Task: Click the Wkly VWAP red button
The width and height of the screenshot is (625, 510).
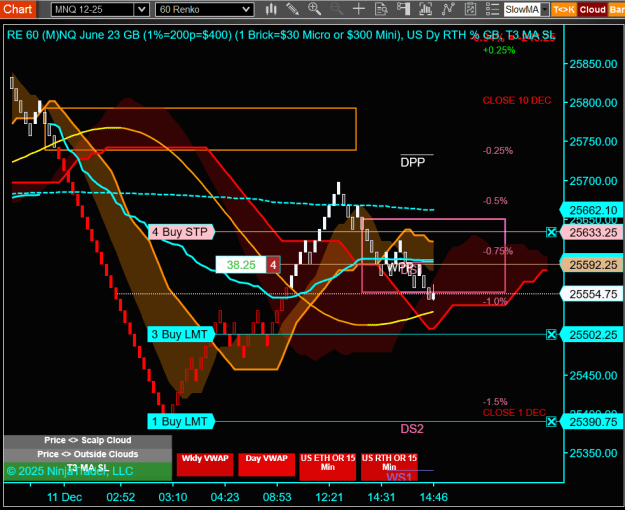Action: (205, 465)
